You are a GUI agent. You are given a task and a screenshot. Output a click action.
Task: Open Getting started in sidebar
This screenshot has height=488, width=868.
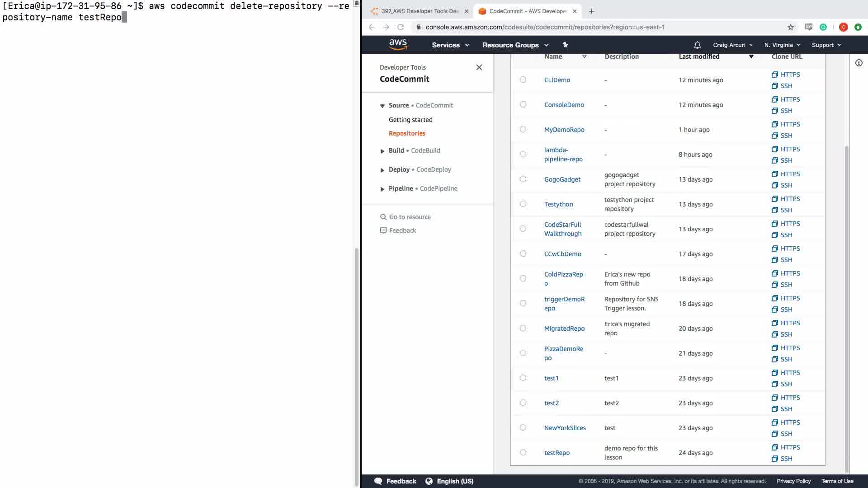click(x=410, y=120)
